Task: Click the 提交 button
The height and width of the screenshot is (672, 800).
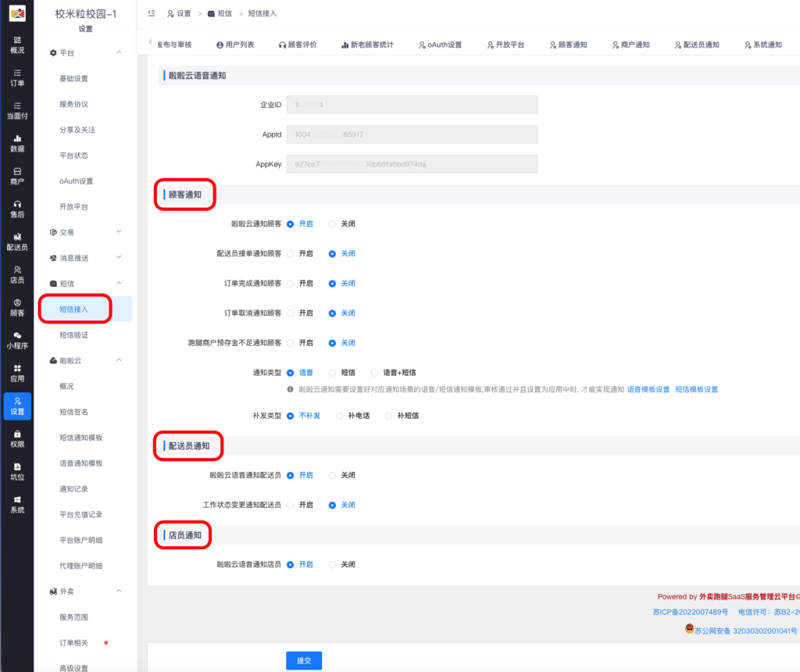Action: [303, 659]
